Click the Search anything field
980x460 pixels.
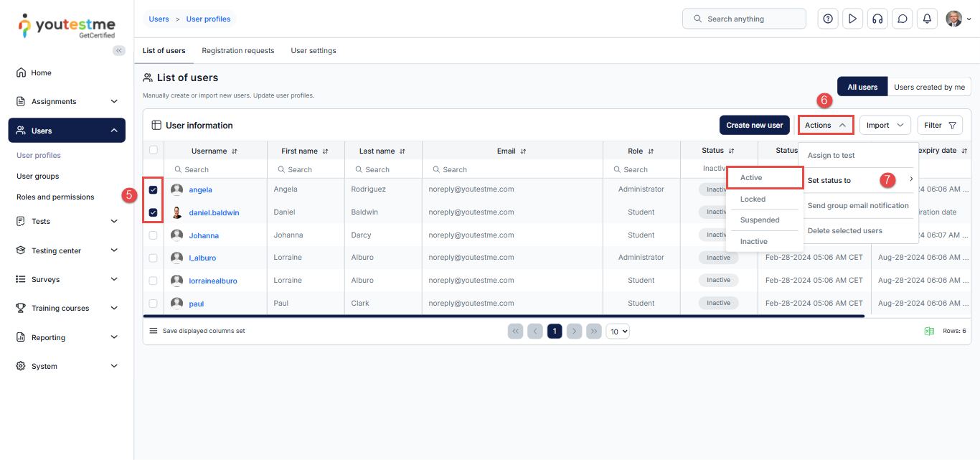point(744,19)
